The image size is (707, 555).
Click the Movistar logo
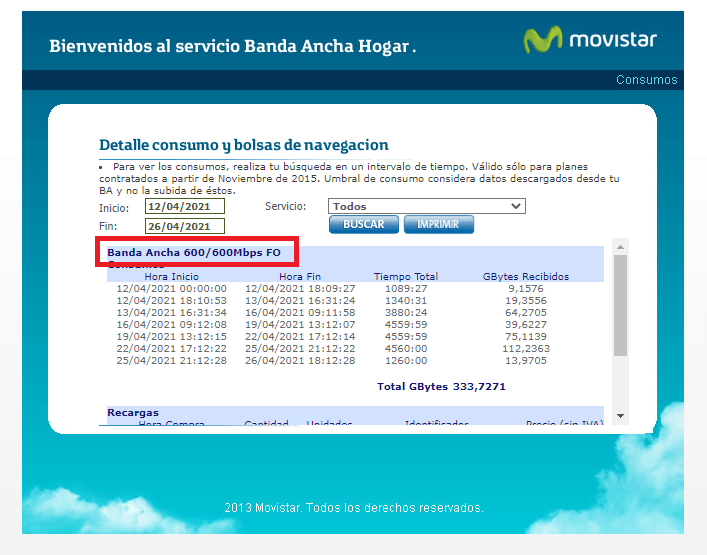590,40
